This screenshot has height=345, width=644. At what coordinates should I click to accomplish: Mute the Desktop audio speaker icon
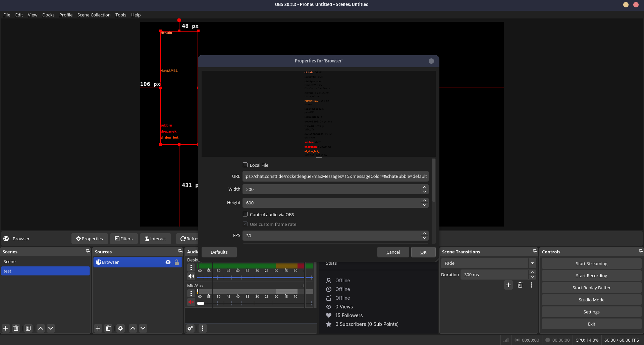(191, 276)
